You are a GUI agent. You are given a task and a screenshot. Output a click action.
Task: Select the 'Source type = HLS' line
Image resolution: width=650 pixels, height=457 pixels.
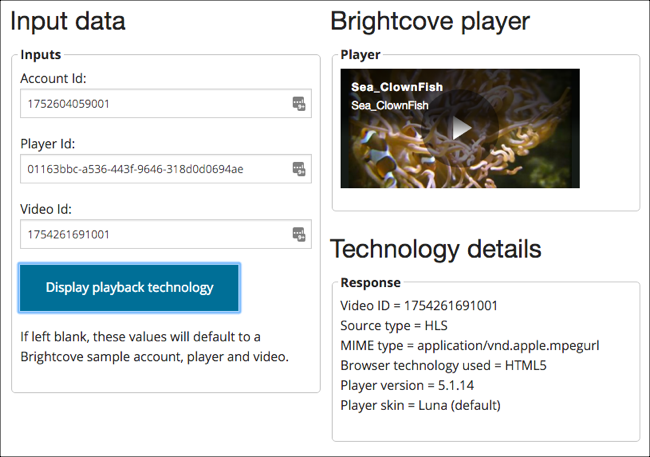(x=394, y=326)
